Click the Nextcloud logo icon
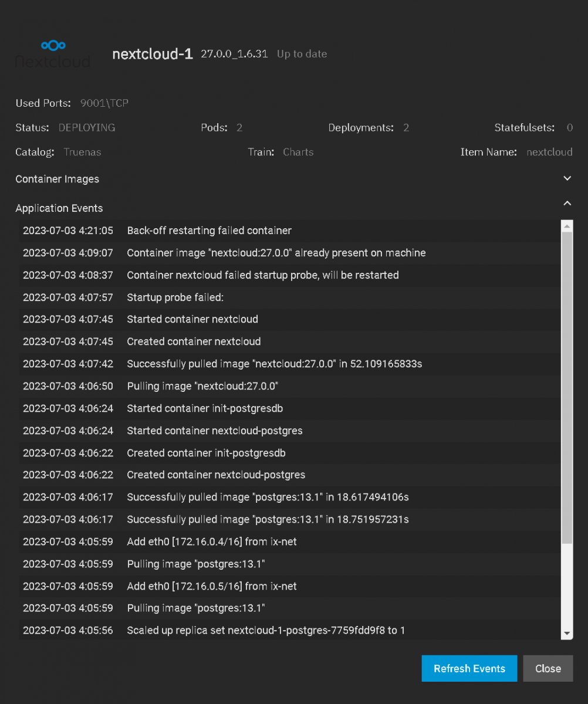 point(53,53)
